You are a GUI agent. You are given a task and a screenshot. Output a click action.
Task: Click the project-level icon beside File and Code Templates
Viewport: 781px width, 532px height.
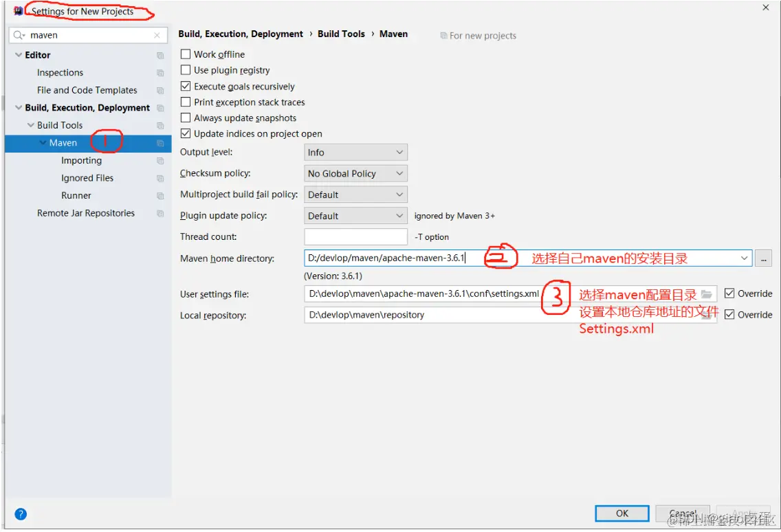[160, 90]
